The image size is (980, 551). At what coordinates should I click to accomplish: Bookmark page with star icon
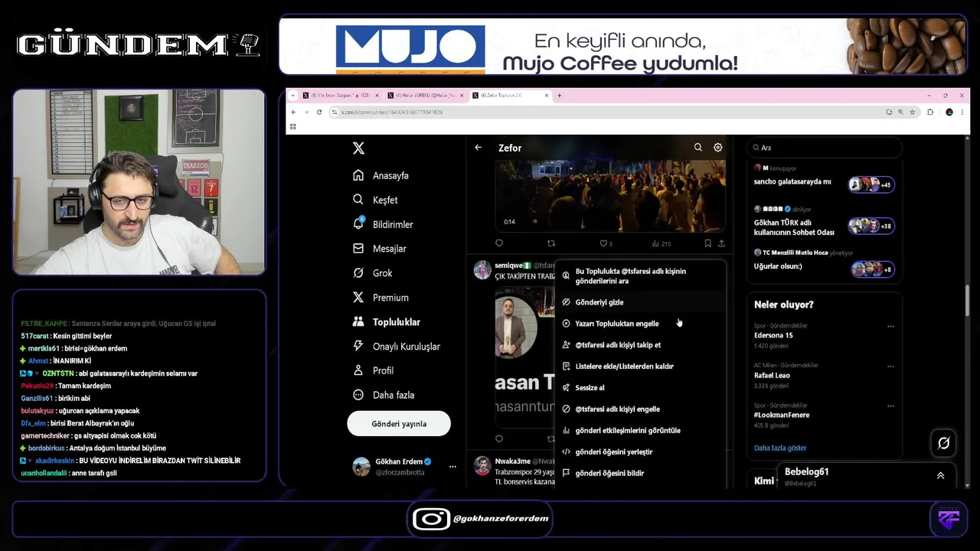click(913, 112)
